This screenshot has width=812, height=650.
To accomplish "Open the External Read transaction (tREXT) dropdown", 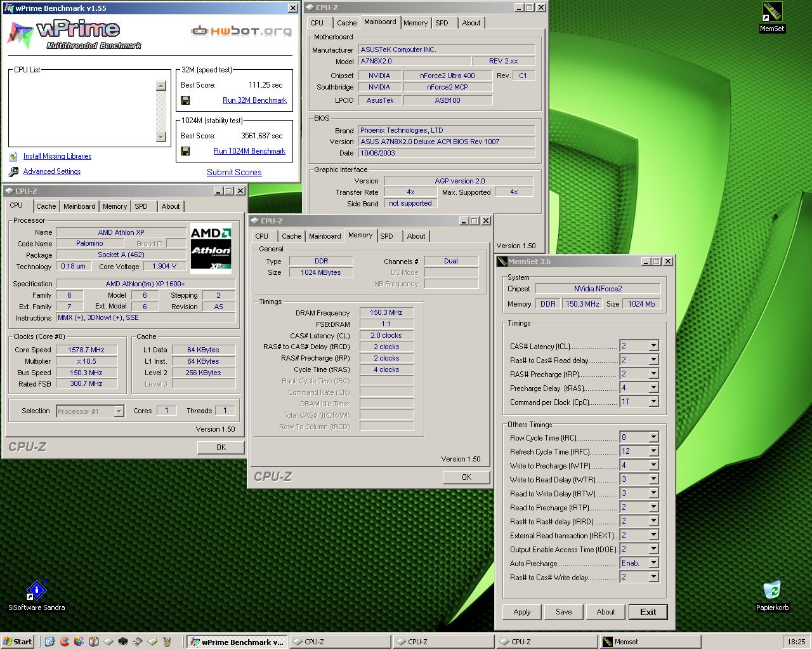I will pyautogui.click(x=653, y=535).
